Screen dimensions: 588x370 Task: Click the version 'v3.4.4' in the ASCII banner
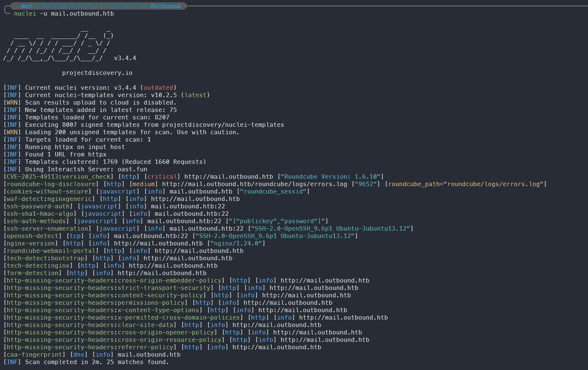125,58
